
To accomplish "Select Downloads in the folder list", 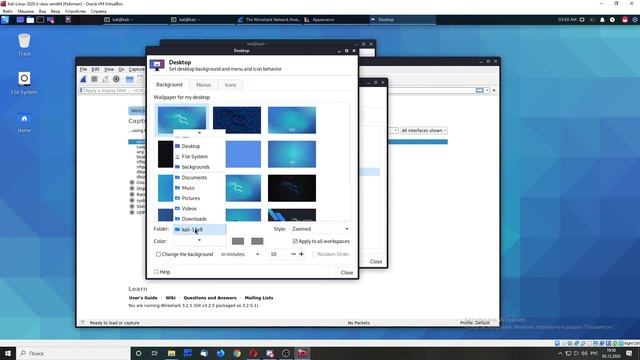I will click(199, 219).
